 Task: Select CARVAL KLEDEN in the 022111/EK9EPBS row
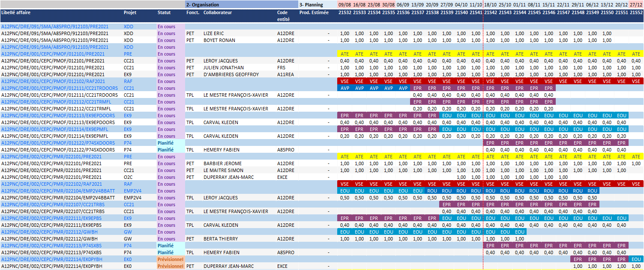[x=221, y=225]
